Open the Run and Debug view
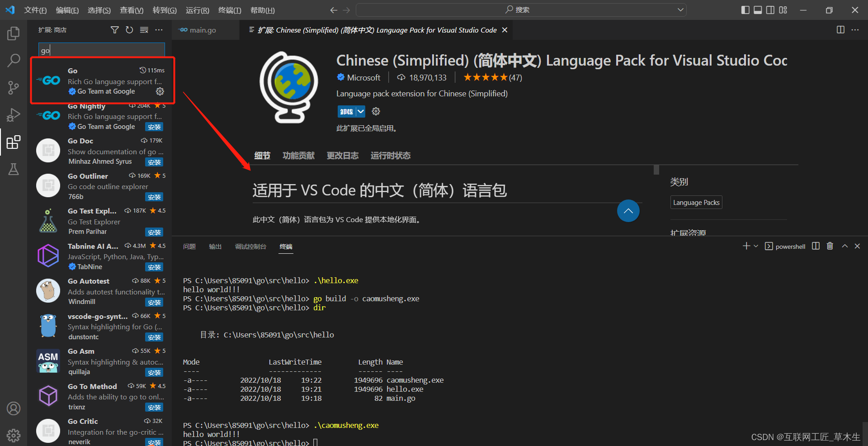The image size is (868, 446). (x=14, y=115)
